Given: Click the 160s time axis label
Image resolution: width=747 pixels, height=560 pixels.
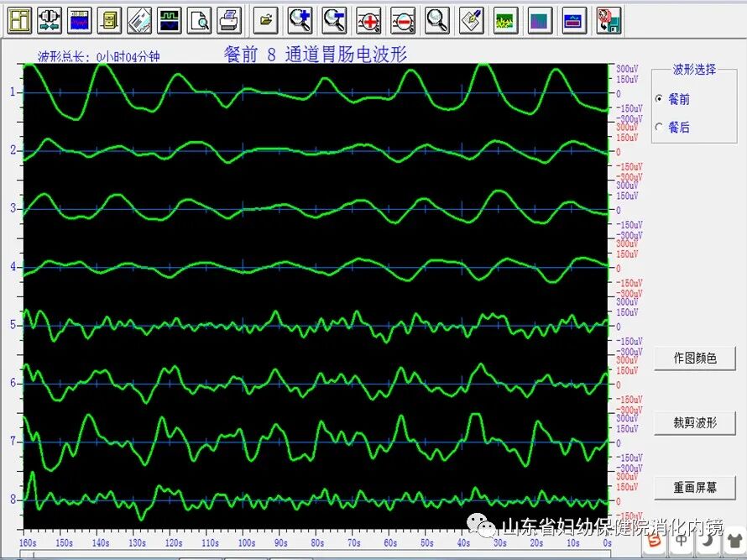Looking at the screenshot, I should (x=28, y=543).
